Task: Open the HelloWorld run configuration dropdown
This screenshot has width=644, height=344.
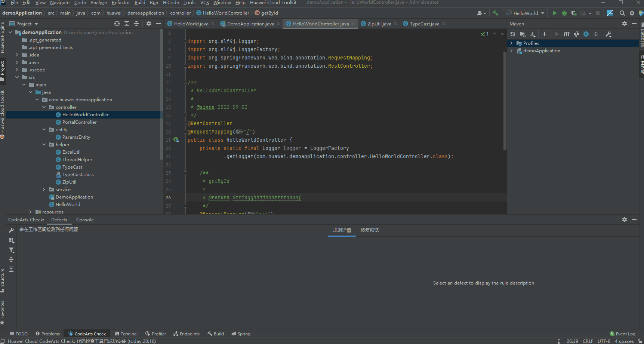Action: [525, 13]
